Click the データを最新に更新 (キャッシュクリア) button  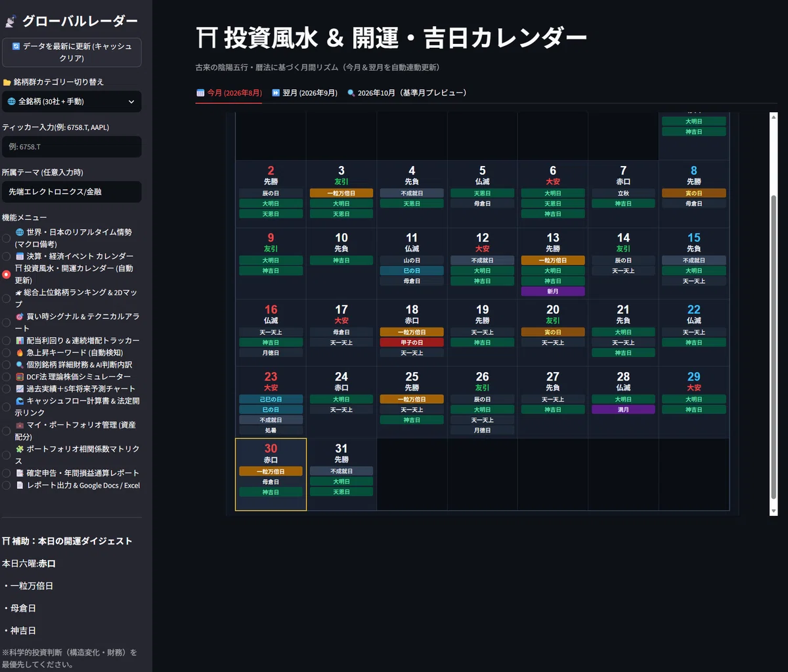[72, 52]
